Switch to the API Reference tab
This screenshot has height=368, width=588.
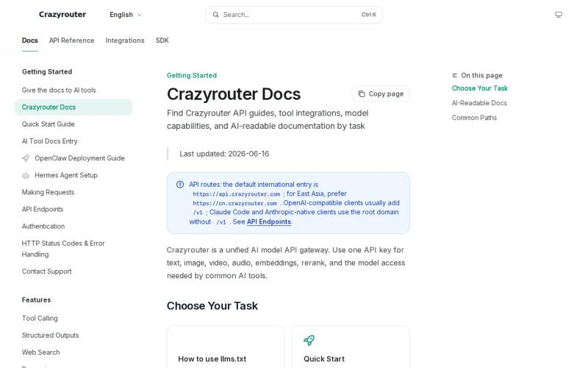71,40
